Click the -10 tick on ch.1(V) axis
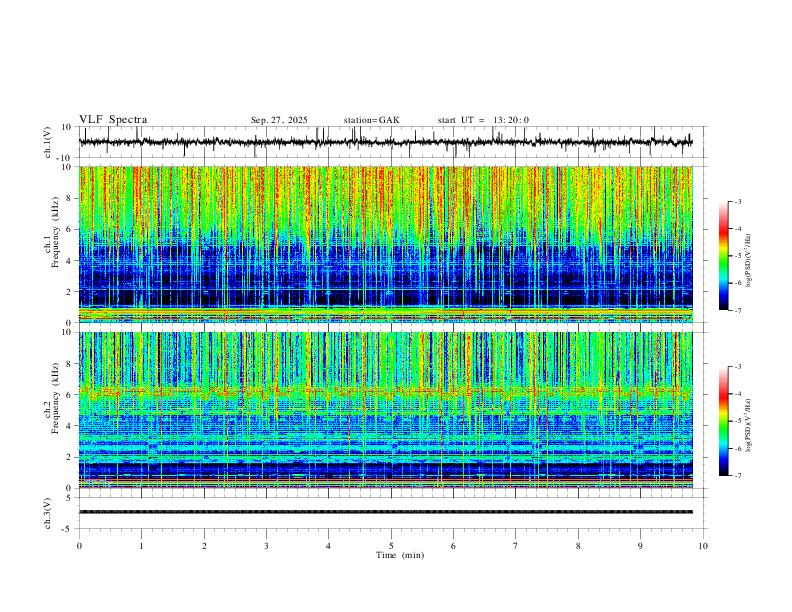This screenshot has width=792, height=612. pyautogui.click(x=65, y=158)
